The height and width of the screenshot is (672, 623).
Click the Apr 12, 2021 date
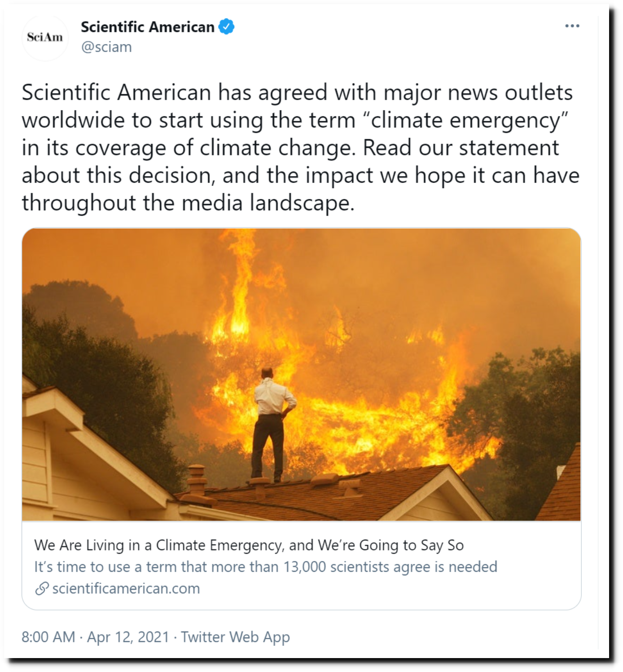128,637
